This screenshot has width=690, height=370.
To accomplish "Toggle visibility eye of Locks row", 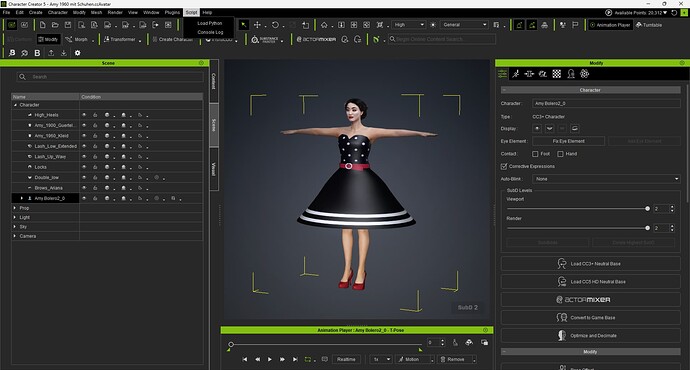I will 84,167.
